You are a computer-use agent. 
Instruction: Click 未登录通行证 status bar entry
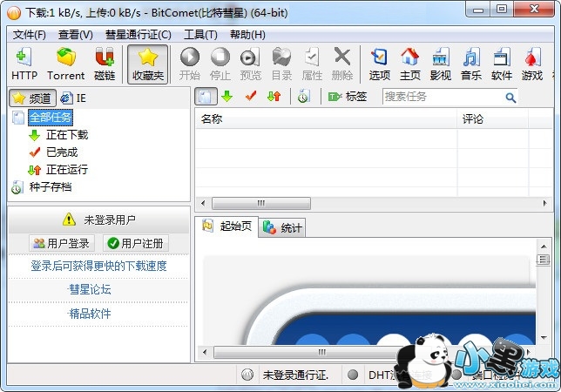click(295, 375)
